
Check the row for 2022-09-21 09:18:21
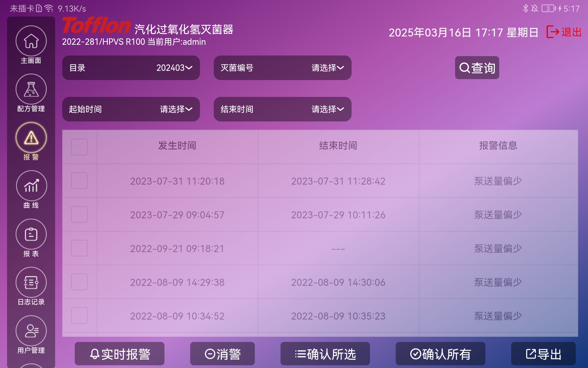click(79, 248)
